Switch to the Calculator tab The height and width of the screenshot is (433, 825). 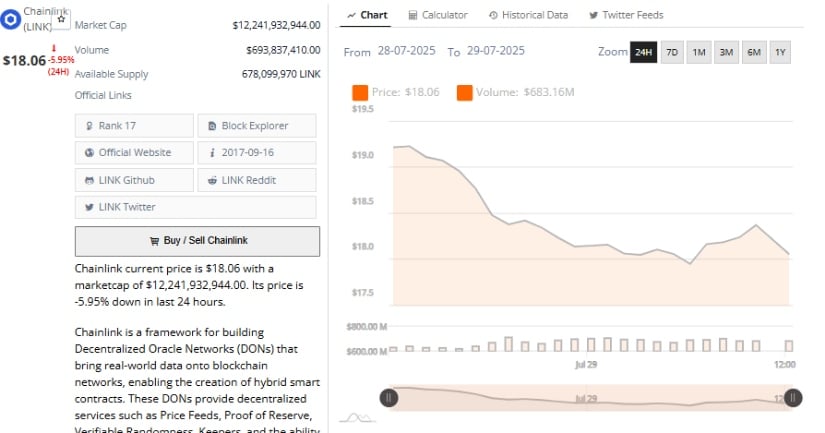pos(438,15)
